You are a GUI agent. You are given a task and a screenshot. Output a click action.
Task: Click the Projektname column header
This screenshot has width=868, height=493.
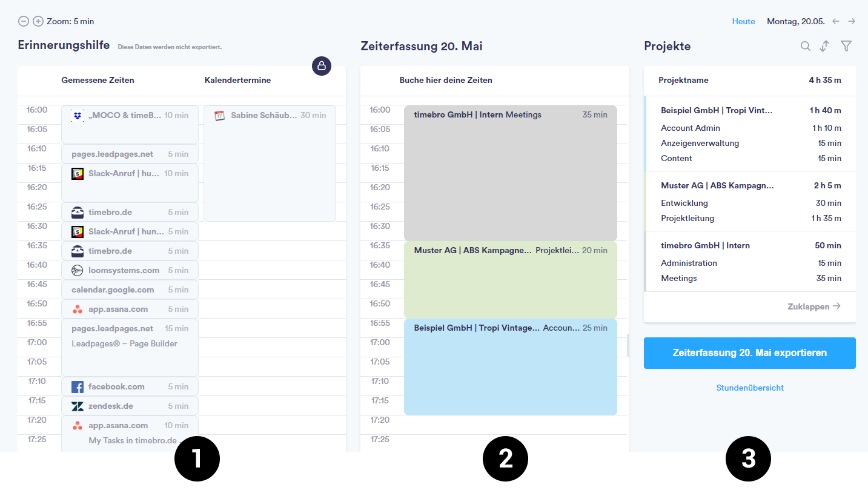pos(683,80)
